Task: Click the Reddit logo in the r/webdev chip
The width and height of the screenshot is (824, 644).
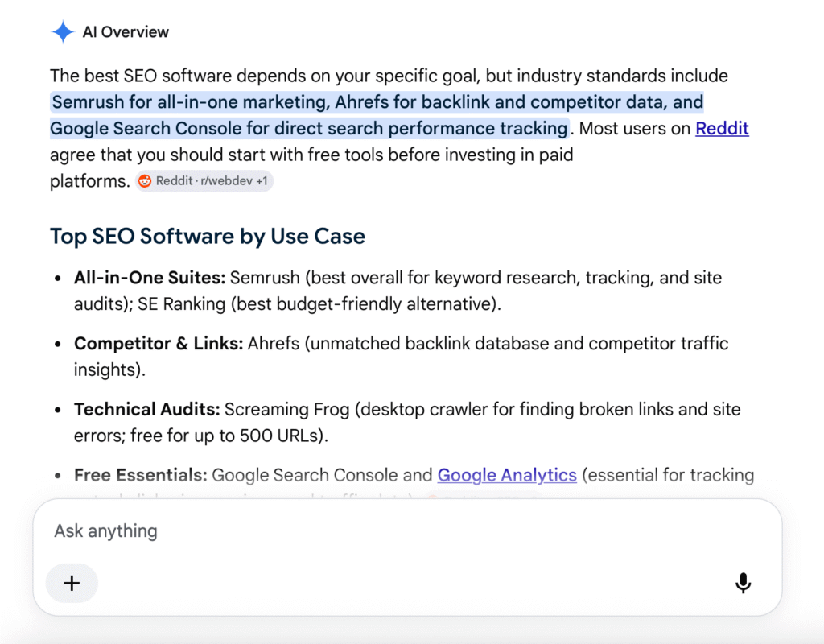Action: click(145, 181)
